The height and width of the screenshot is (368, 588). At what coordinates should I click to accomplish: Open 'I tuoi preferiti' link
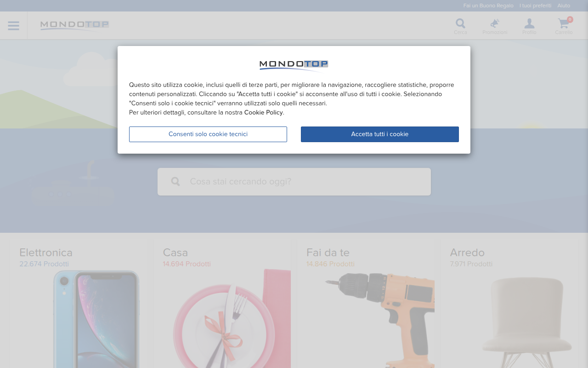(535, 6)
